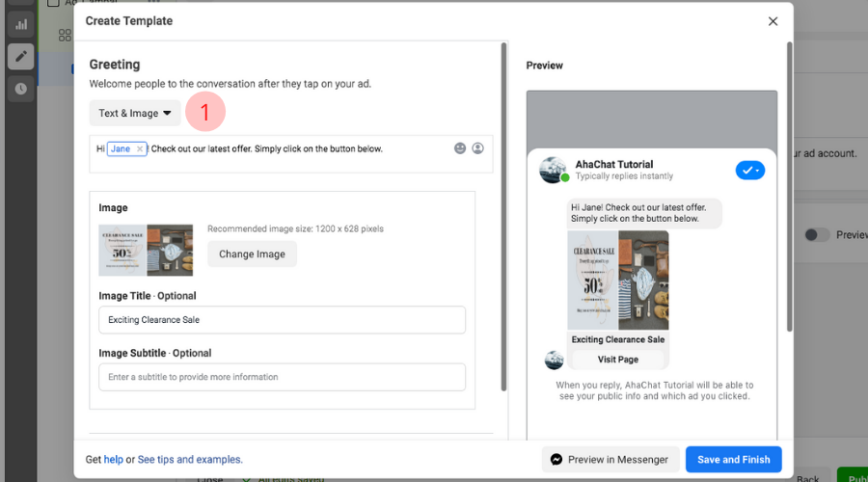Screen dimensions: 868x482
Task: Click the grid icon behind the dialog
Action: click(x=65, y=36)
